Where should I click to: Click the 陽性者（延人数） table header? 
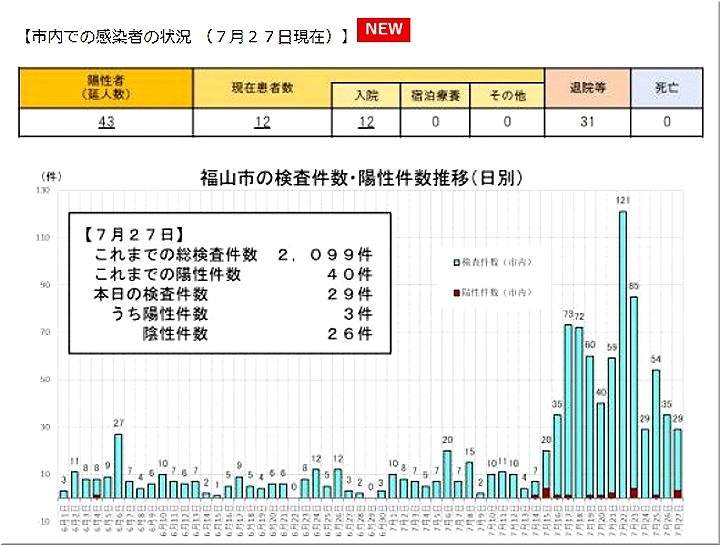(x=105, y=88)
